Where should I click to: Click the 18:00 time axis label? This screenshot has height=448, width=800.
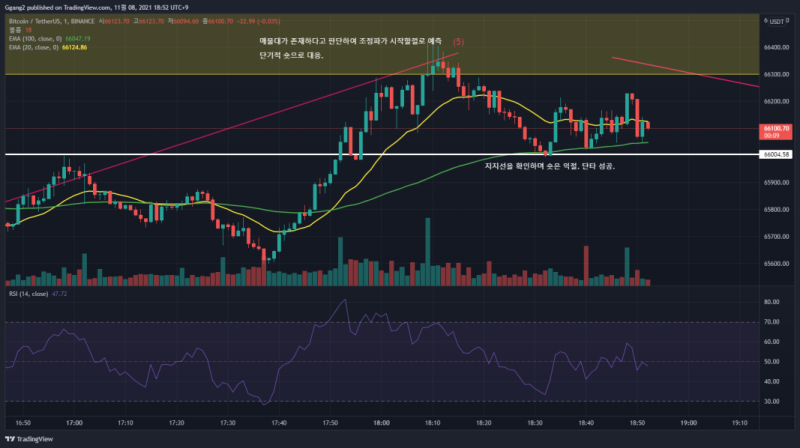point(382,423)
